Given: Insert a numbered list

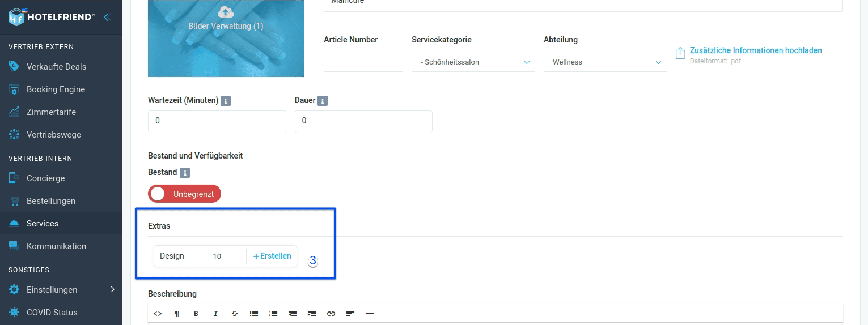Looking at the screenshot, I should (x=273, y=314).
